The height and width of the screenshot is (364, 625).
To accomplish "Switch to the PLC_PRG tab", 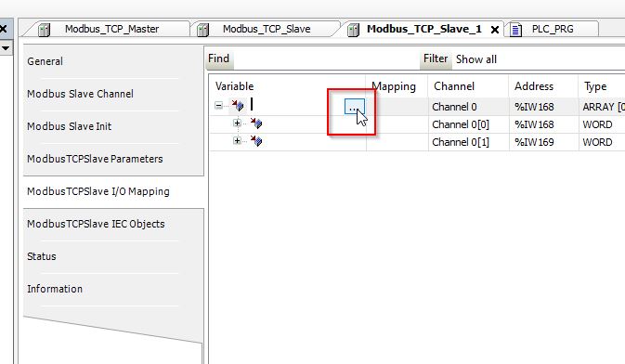I will pos(552,29).
